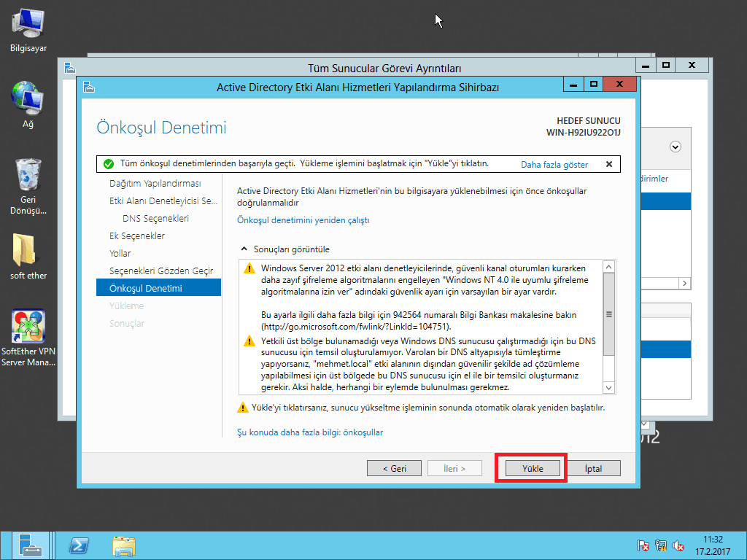Open File Explorer from the taskbar
The width and height of the screenshot is (747, 560).
coord(124,545)
